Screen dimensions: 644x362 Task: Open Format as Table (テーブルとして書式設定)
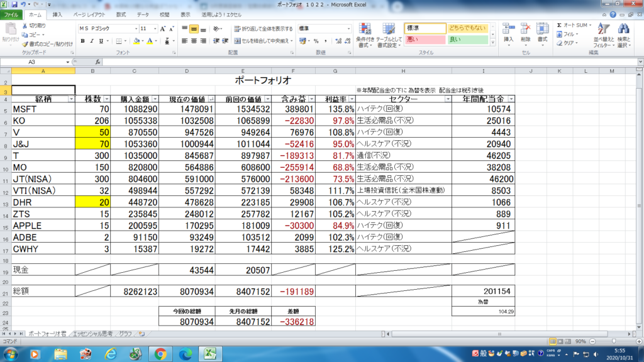389,35
